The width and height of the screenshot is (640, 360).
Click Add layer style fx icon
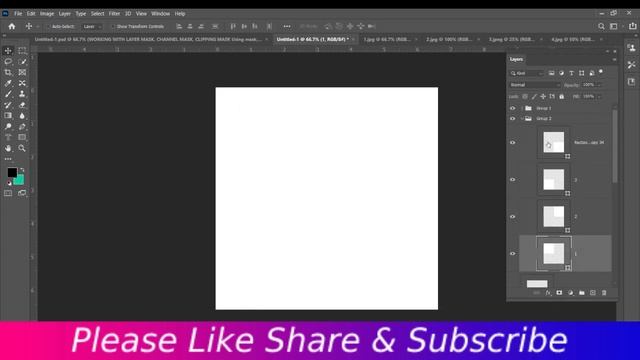[x=548, y=293]
